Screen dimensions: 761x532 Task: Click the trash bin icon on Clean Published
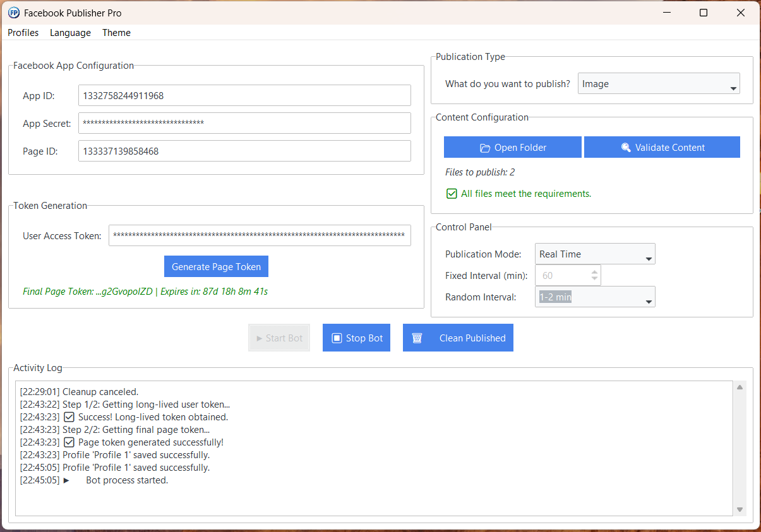pyautogui.click(x=417, y=338)
